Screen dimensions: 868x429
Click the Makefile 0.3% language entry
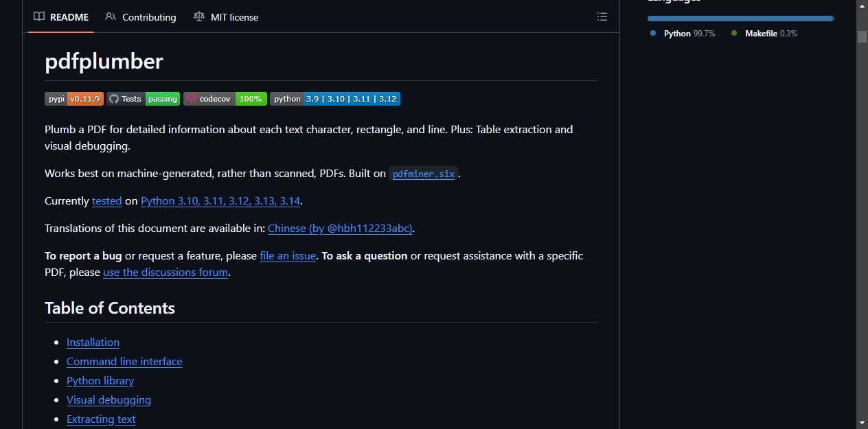pyautogui.click(x=764, y=34)
